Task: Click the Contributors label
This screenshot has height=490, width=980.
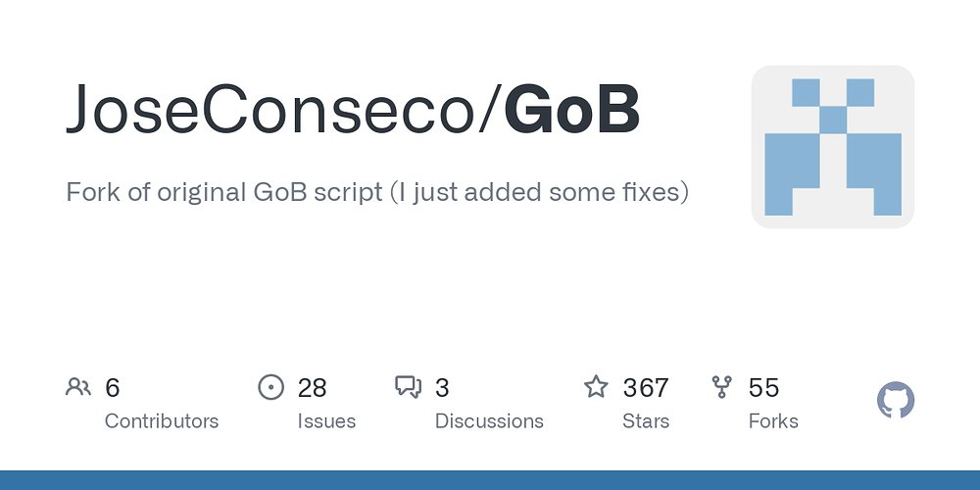Action: [x=162, y=421]
